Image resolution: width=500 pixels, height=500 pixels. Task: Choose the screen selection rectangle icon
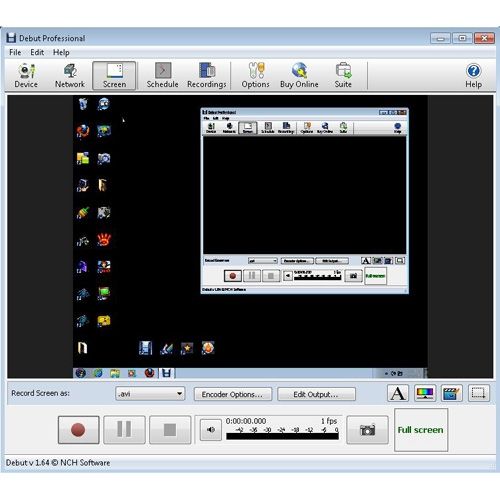(479, 393)
